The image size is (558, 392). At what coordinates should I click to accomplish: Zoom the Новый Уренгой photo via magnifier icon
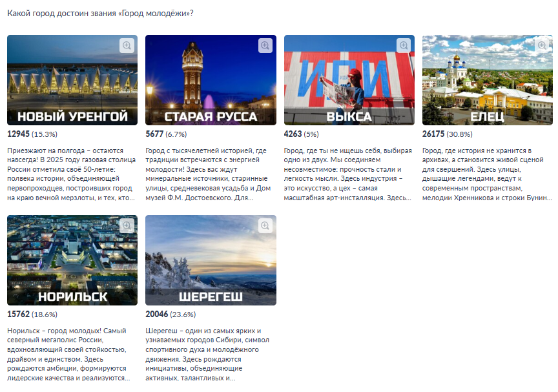click(127, 46)
